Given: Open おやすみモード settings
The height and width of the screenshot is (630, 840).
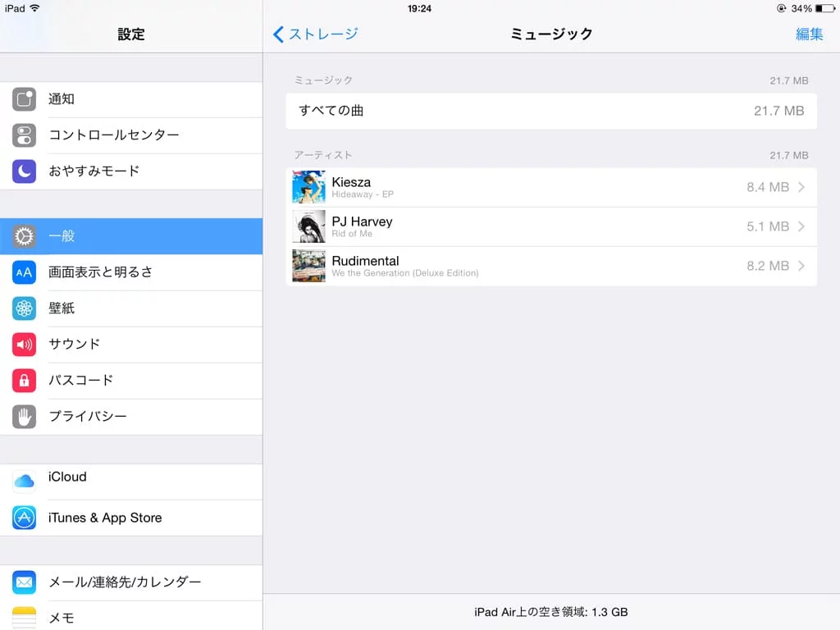Looking at the screenshot, I should [131, 171].
